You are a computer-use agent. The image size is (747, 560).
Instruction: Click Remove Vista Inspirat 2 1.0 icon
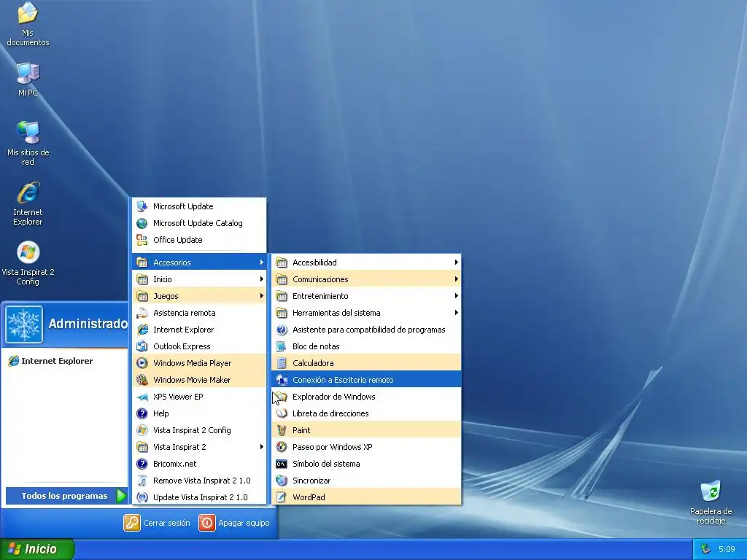(x=142, y=481)
